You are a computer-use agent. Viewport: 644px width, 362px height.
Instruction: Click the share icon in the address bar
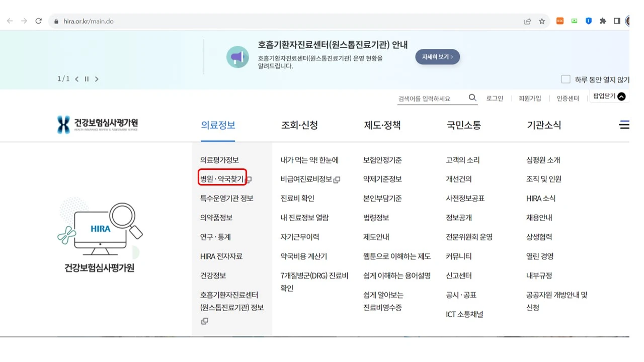click(527, 21)
